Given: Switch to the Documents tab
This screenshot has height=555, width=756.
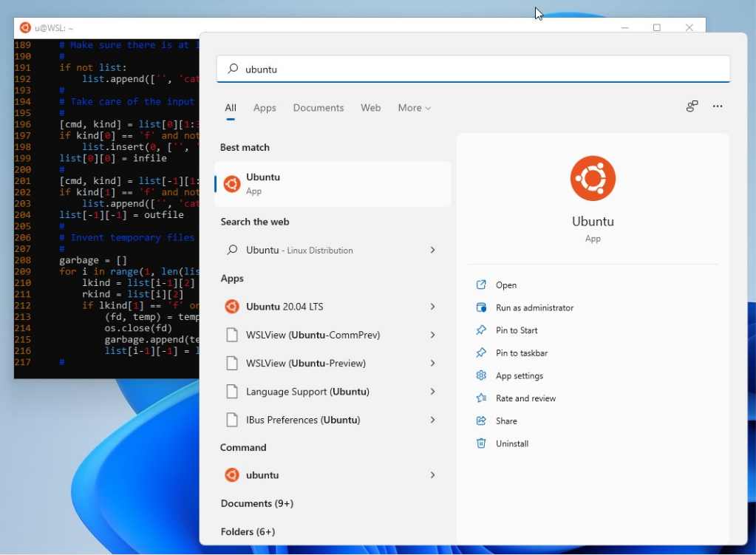Looking at the screenshot, I should tap(318, 108).
